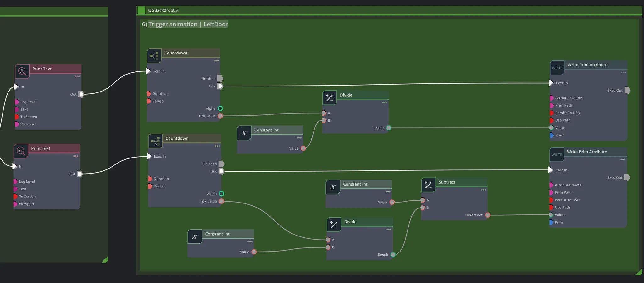The height and width of the screenshot is (283, 644).
Task: Select the lower Print Text node title
Action: [x=41, y=148]
